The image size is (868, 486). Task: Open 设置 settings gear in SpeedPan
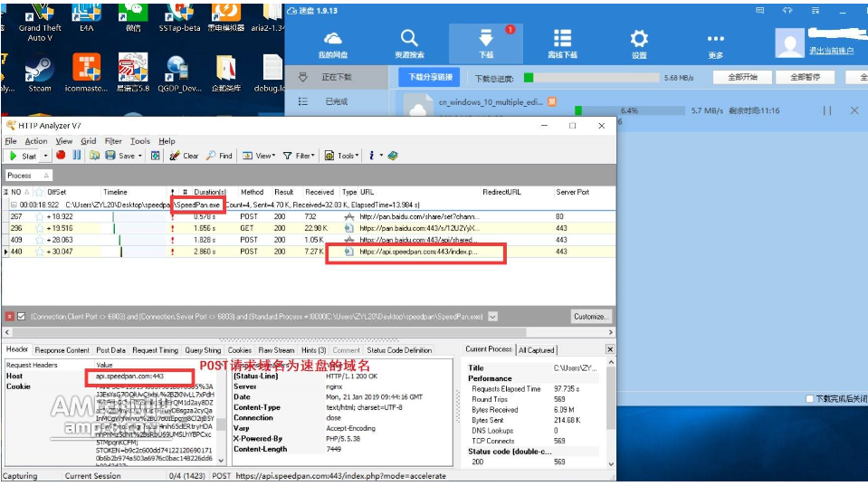coord(639,44)
